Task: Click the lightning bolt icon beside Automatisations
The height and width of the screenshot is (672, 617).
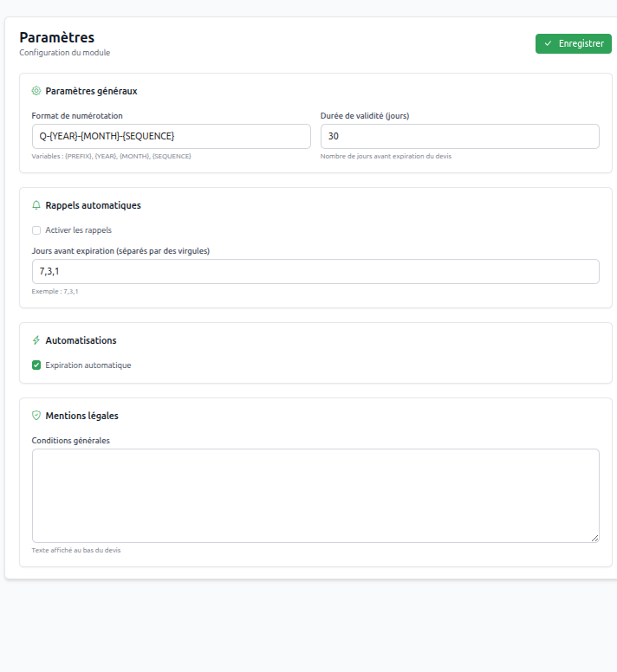Action: tap(36, 340)
